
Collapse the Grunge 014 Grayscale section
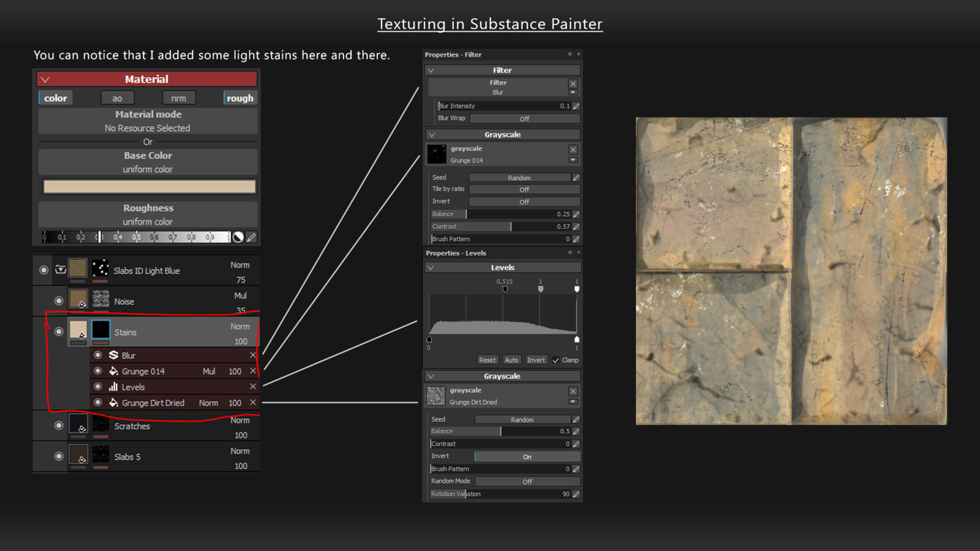[431, 135]
